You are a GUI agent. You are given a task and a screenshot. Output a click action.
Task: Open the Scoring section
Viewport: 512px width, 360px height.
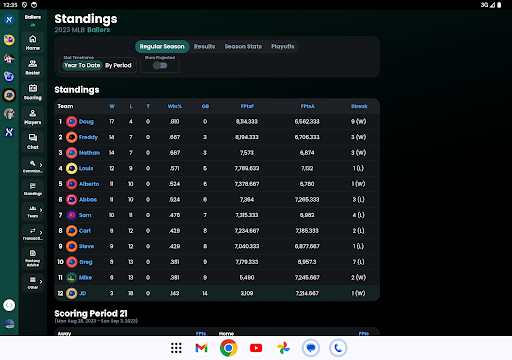(33, 92)
